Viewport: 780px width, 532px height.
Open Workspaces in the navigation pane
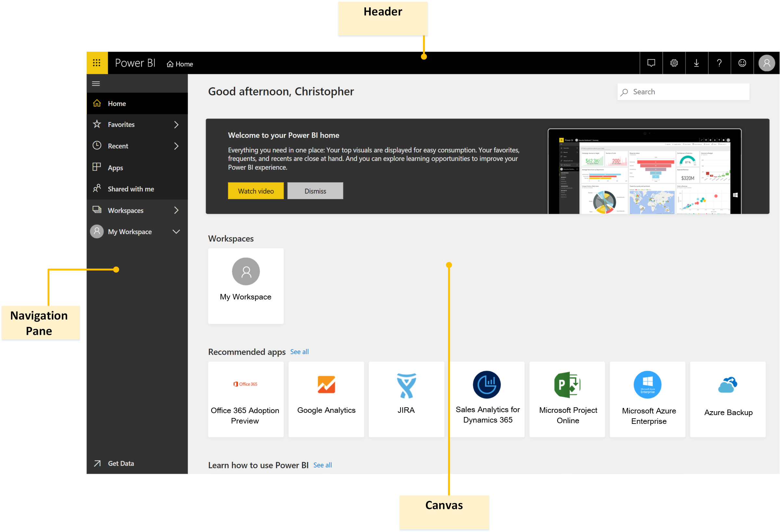137,210
